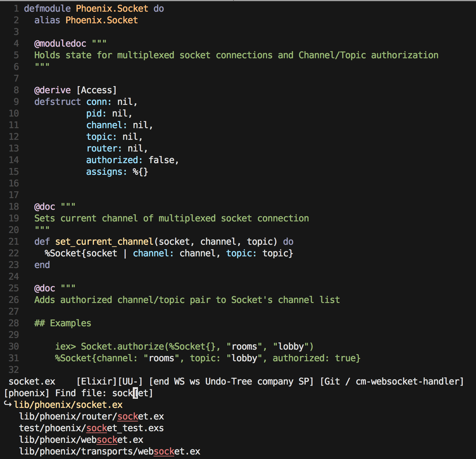
Task: Click socket.ex buffer name in mode line
Action: coord(32,381)
